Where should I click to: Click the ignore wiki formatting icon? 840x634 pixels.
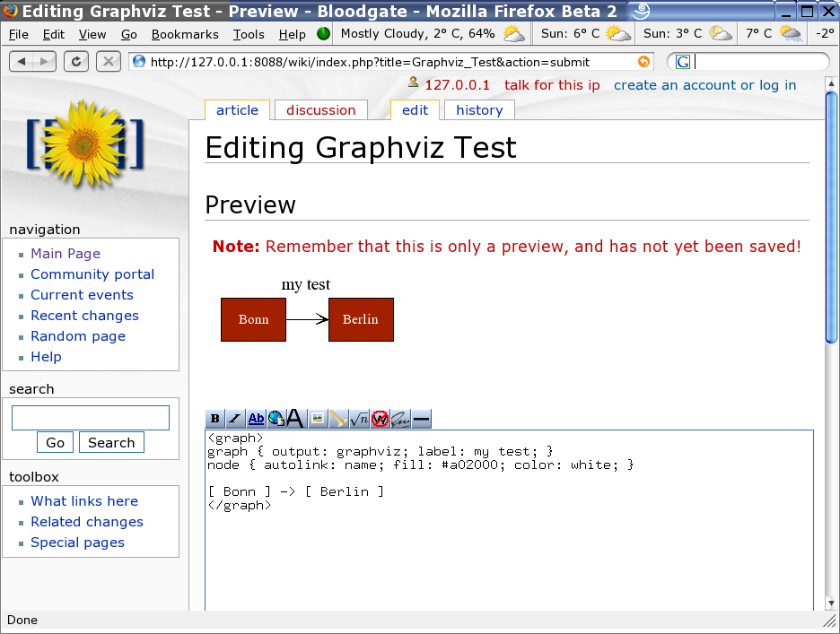[x=380, y=419]
